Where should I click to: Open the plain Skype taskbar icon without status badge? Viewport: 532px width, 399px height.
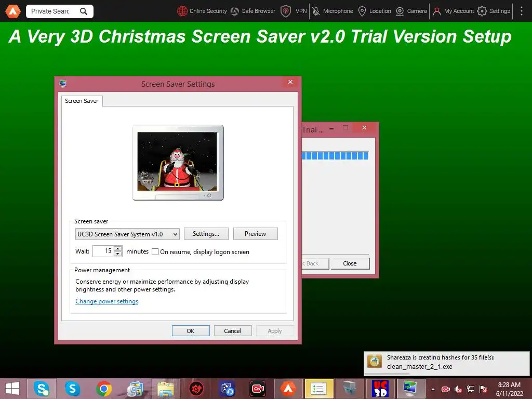[x=72, y=389]
